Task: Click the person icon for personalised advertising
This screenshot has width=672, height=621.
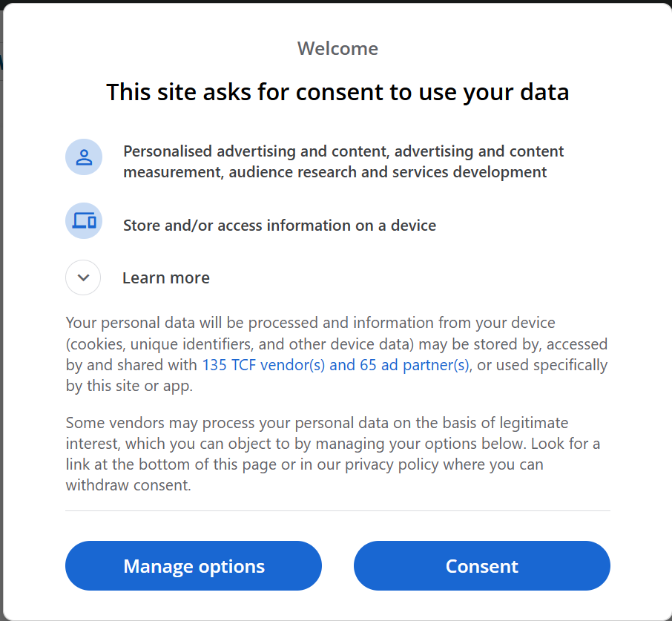Action: coord(84,157)
